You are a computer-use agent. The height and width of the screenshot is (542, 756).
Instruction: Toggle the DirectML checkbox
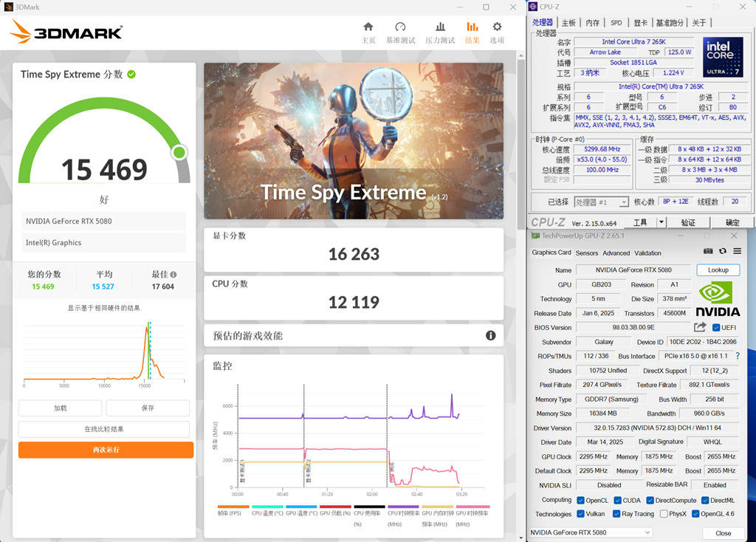coord(705,500)
